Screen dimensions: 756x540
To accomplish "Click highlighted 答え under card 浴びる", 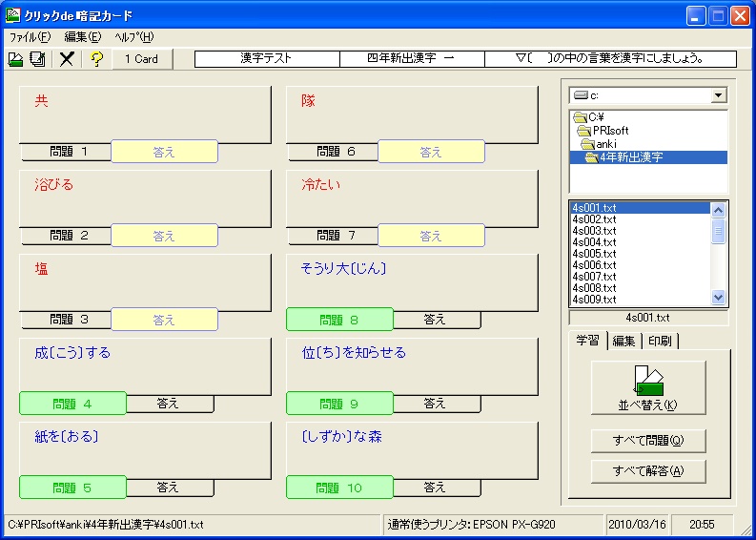I will [x=164, y=236].
